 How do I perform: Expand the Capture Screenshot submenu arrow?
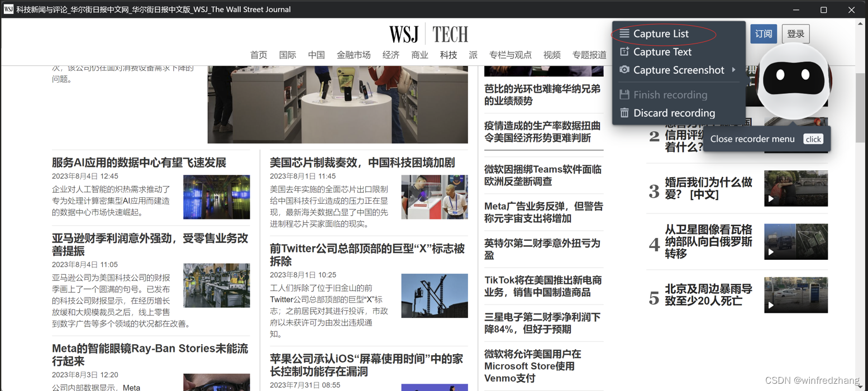click(734, 70)
